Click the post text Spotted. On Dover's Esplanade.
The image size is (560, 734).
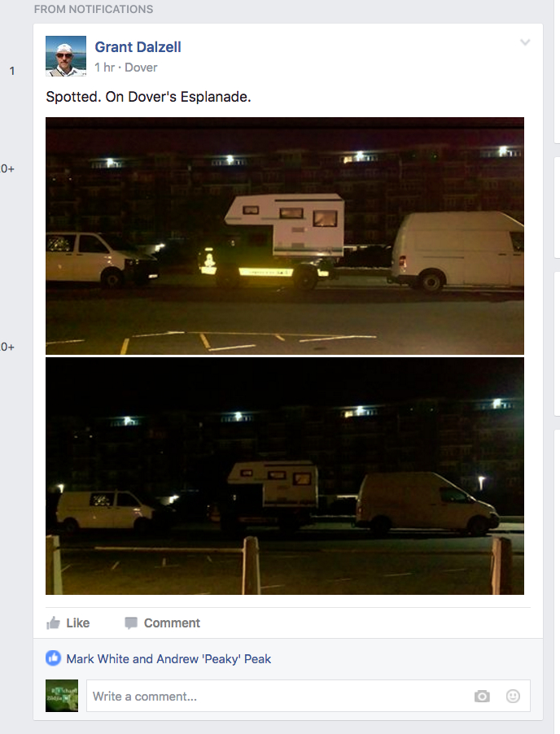point(148,97)
